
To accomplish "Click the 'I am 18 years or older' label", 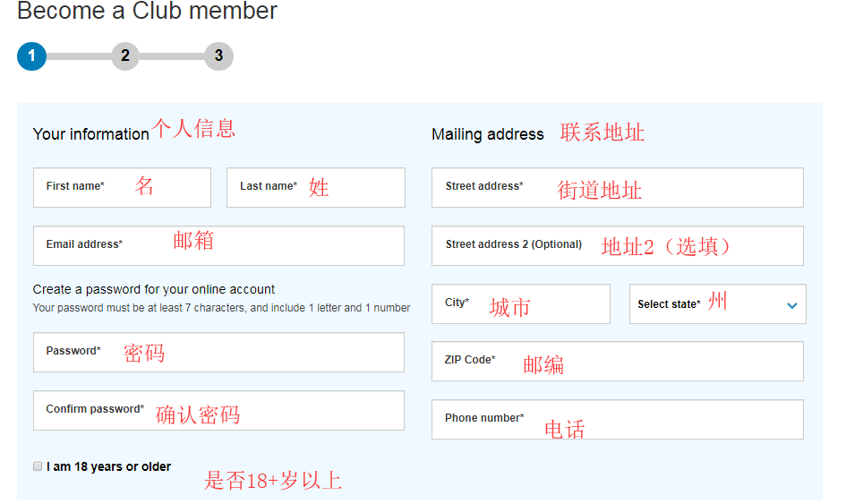I will click(x=108, y=466).
